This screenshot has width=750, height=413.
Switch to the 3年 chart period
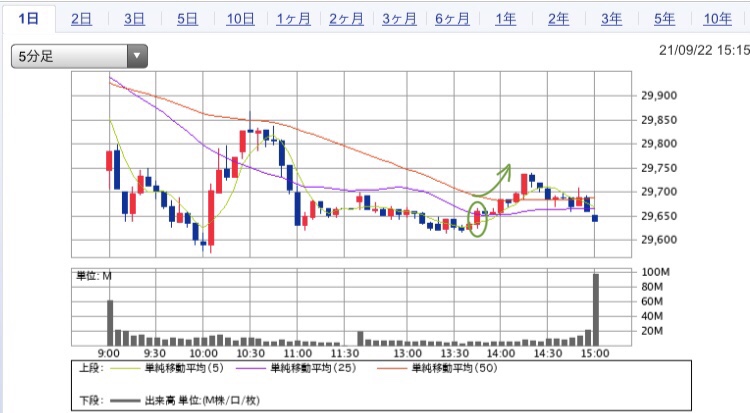click(612, 19)
